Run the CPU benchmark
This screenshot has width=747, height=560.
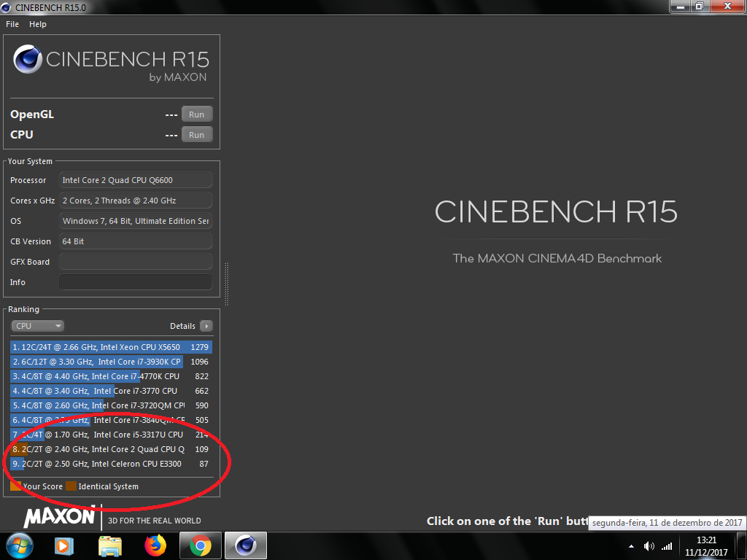196,135
